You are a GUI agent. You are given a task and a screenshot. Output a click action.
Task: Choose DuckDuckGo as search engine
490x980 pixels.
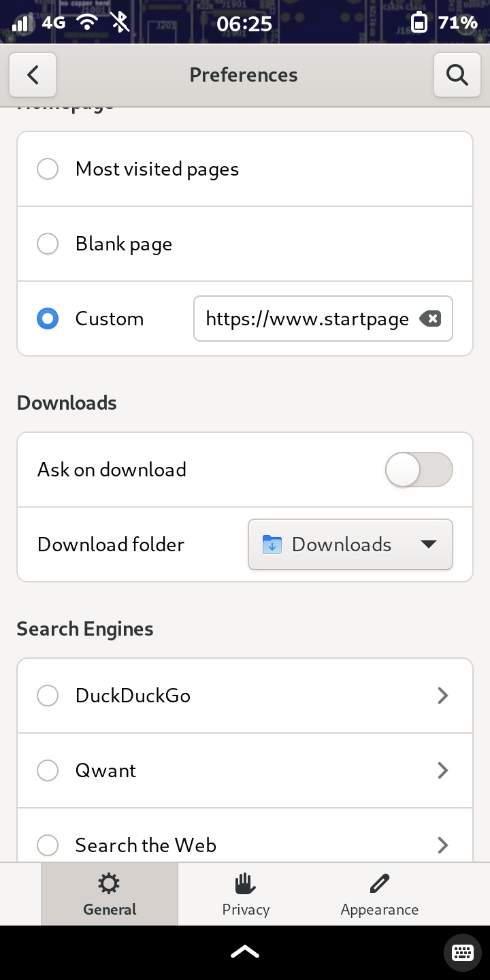pos(48,696)
